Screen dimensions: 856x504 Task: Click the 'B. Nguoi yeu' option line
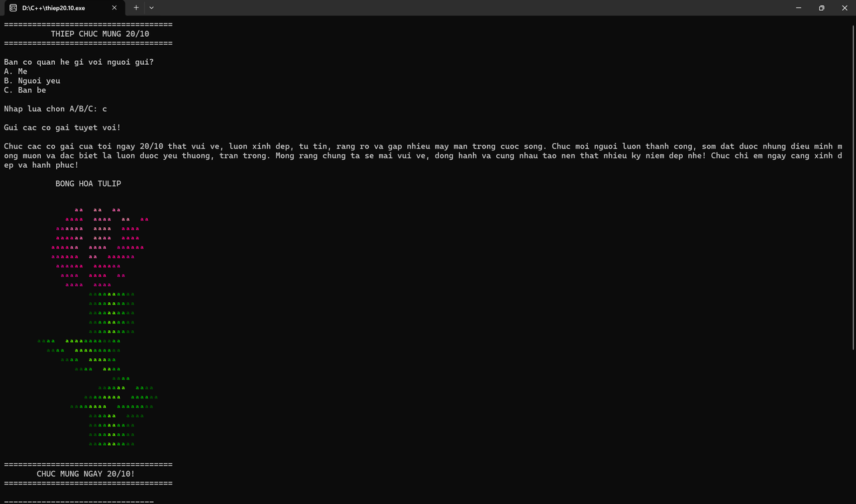[x=32, y=81]
